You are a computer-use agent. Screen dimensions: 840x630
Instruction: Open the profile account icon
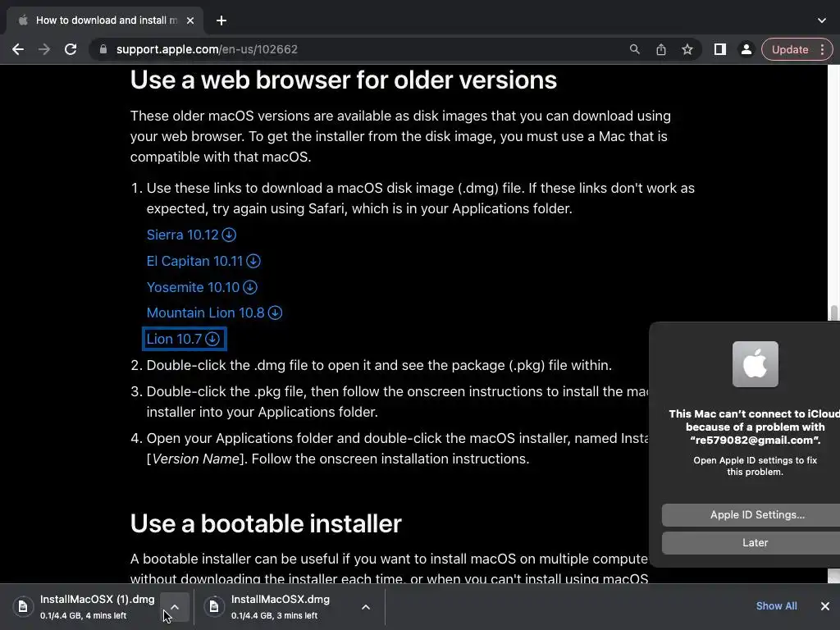click(x=746, y=49)
